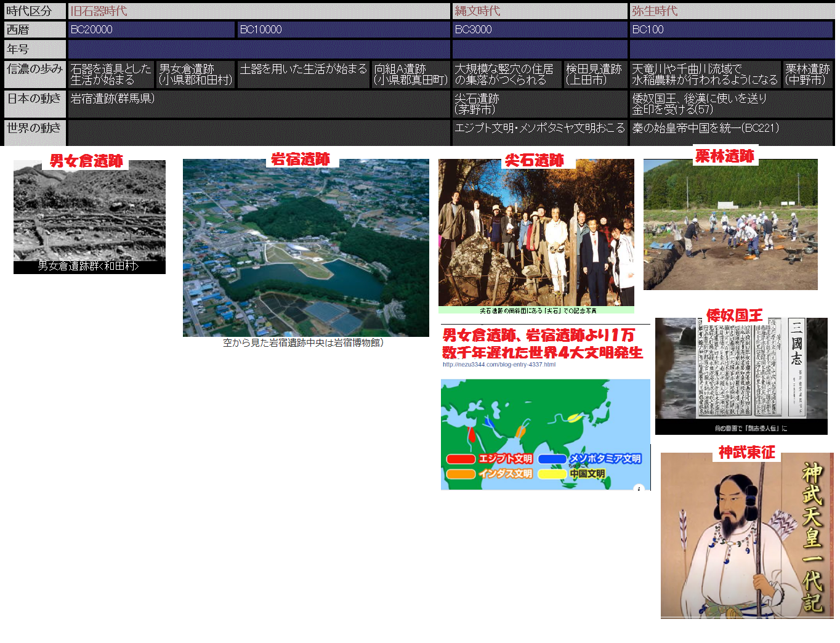Open the nezu3344.com blog-entry link
This screenshot has height=643, width=840.
499,365
